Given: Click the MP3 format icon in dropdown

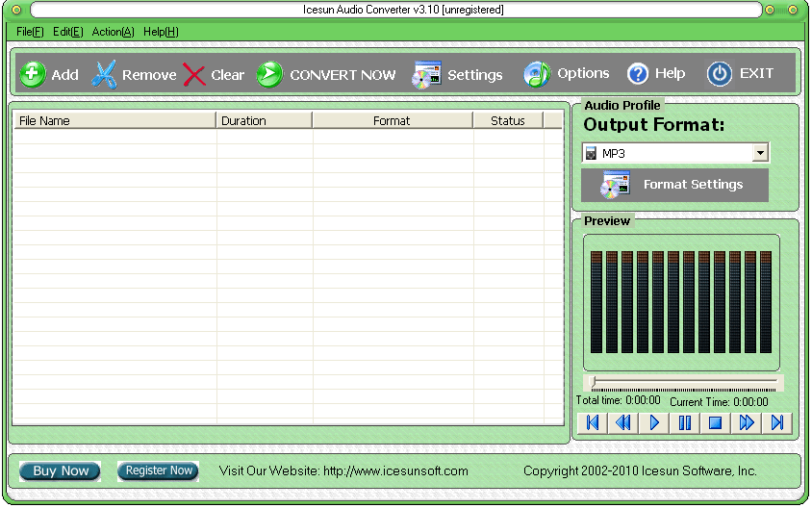Looking at the screenshot, I should click(591, 153).
